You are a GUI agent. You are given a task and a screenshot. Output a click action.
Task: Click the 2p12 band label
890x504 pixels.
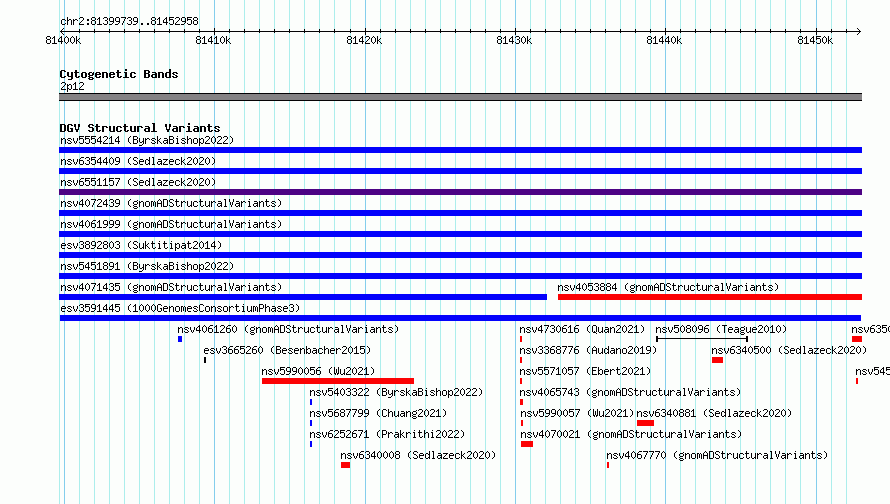pyautogui.click(x=72, y=86)
